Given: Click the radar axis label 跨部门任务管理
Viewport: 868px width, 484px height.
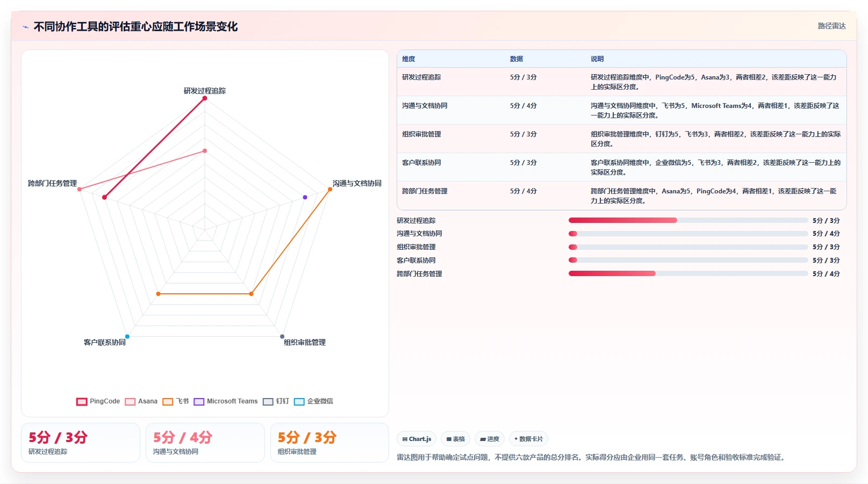Looking at the screenshot, I should [53, 183].
